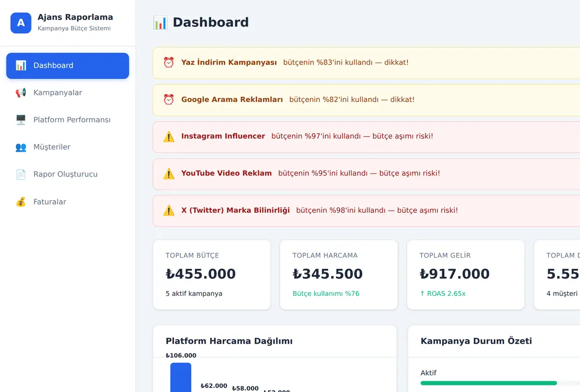This screenshot has width=580, height=392.
Task: Click the "Bütçe kullanımı %76" text
Action: tap(326, 293)
